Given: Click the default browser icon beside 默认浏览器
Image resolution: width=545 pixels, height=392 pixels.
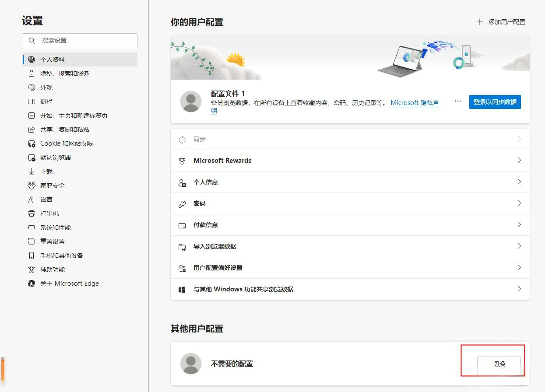Looking at the screenshot, I should click(31, 157).
